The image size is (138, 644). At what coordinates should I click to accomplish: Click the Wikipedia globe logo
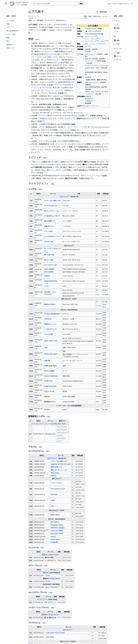click(x=12, y=4)
